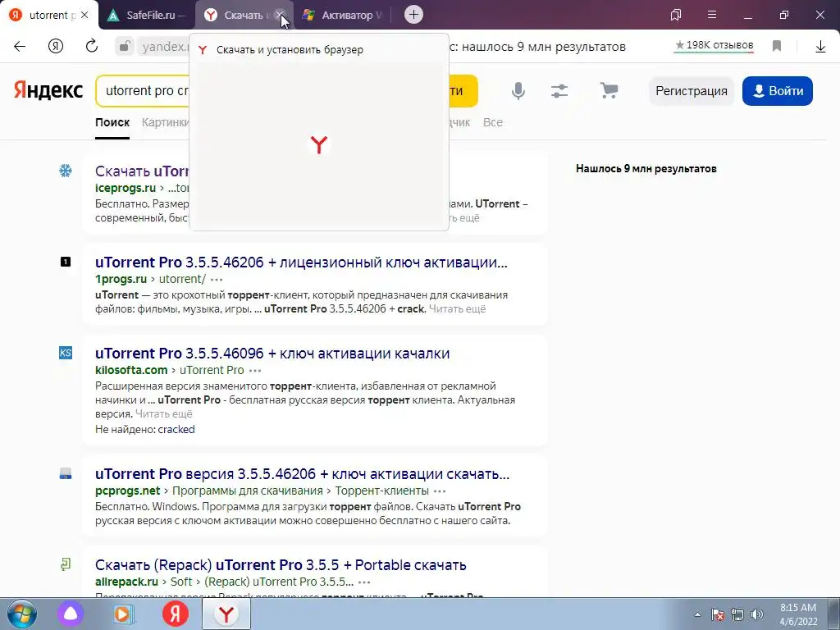Click the iceprogs snowflake favicon
This screenshot has height=630, width=840.
[66, 171]
